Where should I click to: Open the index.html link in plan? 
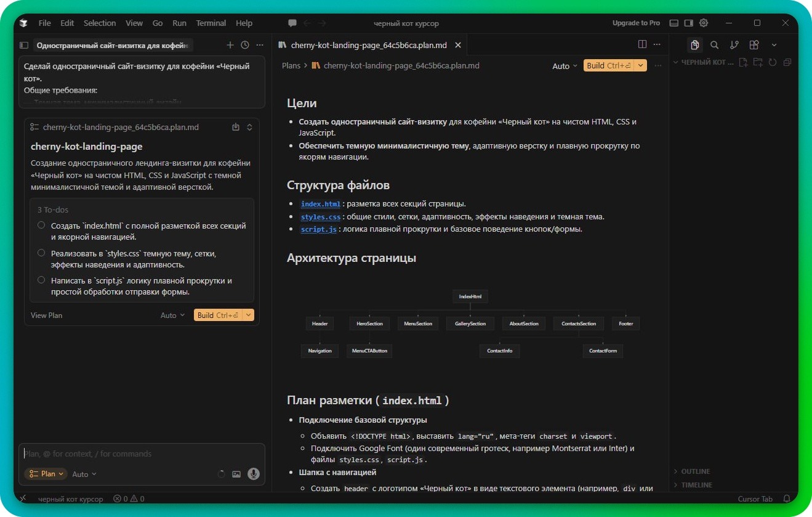(x=320, y=204)
